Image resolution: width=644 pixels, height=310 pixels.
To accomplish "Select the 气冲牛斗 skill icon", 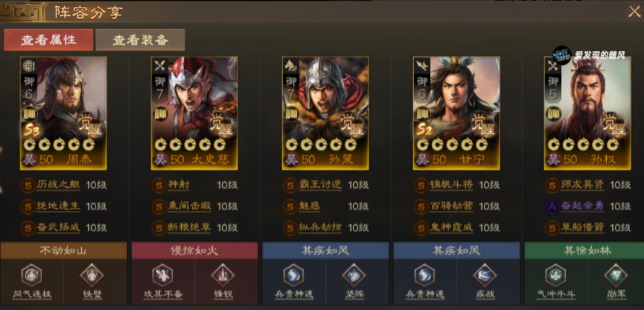I will pos(556,275).
